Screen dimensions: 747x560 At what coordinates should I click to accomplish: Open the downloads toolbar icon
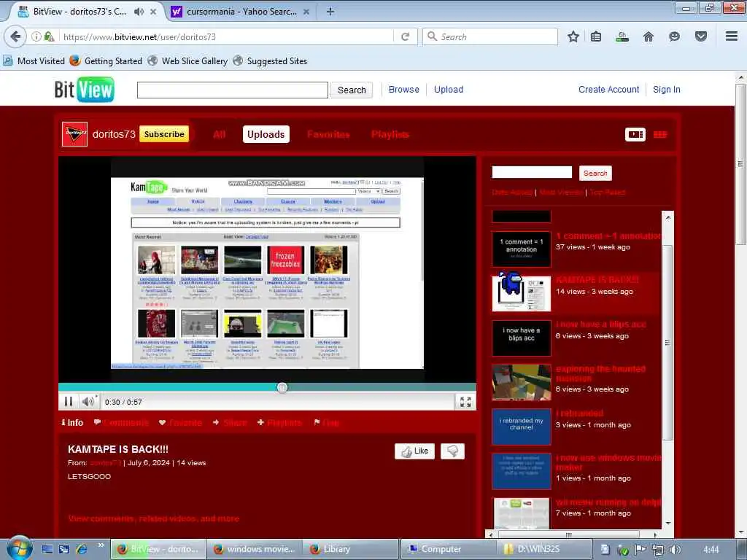click(622, 36)
